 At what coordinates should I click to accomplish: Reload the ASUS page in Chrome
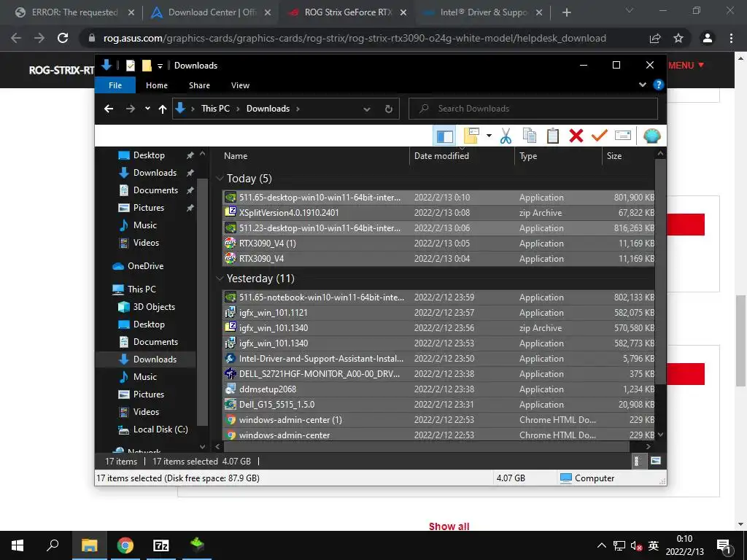pyautogui.click(x=63, y=38)
